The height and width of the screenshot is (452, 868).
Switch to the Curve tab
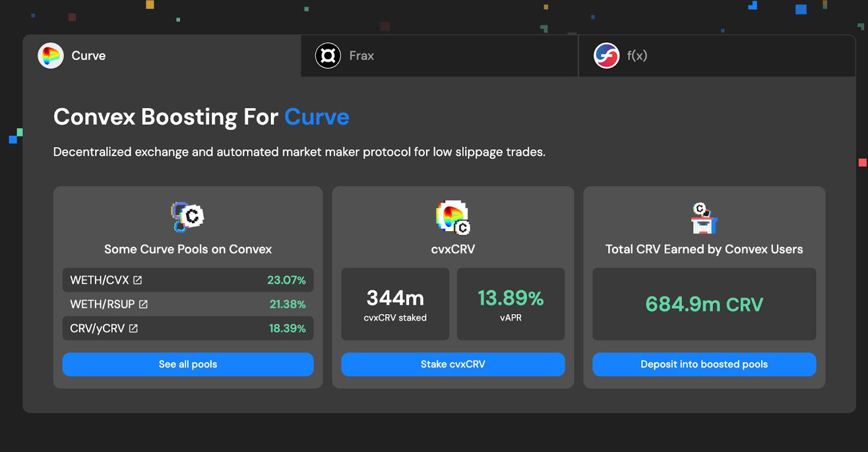(x=162, y=55)
